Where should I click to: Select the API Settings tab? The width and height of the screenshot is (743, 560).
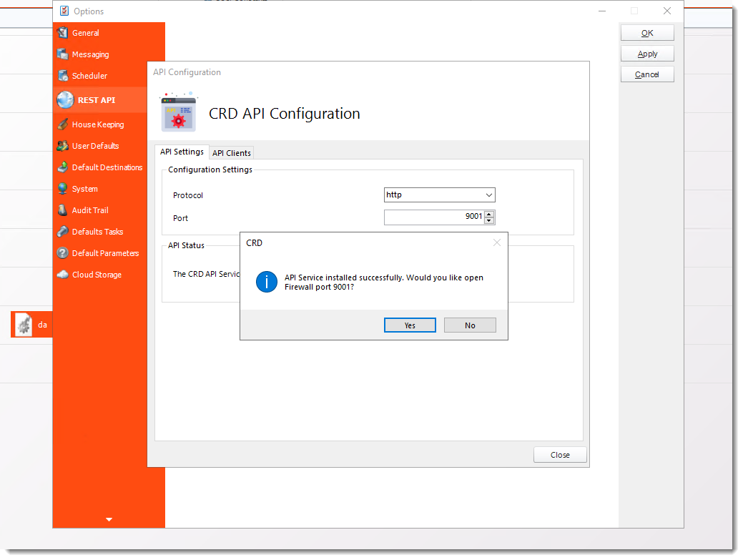[x=182, y=152]
